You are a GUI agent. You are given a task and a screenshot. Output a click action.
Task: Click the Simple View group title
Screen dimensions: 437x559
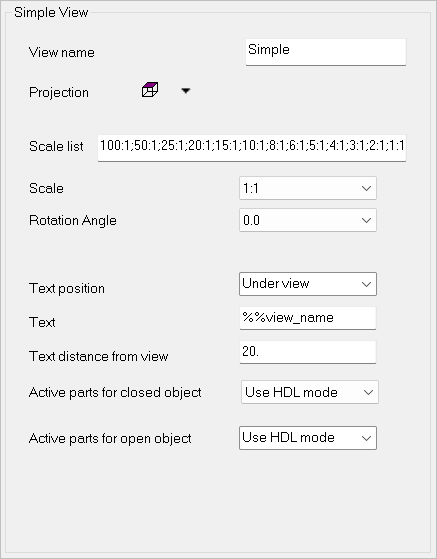tap(51, 12)
